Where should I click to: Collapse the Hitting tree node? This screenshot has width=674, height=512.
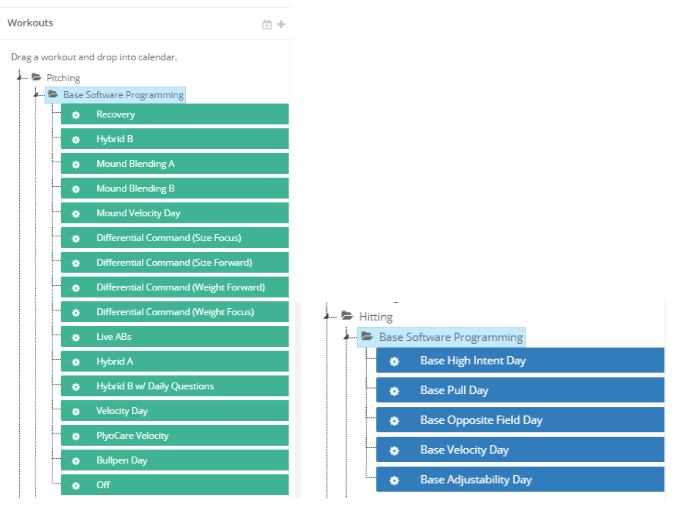click(328, 317)
